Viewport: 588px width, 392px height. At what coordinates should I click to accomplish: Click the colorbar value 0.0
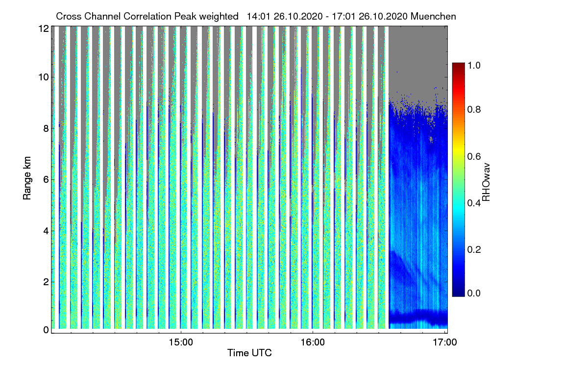click(x=474, y=293)
